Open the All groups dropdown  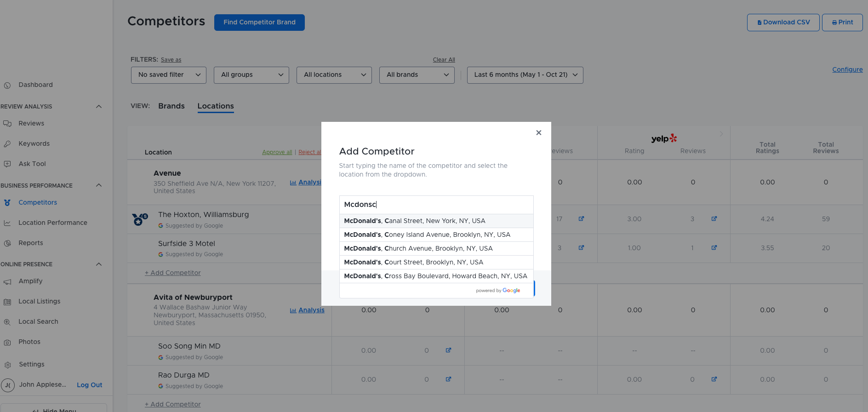point(251,75)
